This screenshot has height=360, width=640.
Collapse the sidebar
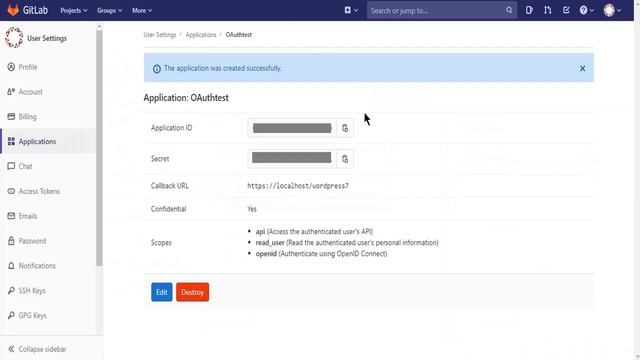37,349
